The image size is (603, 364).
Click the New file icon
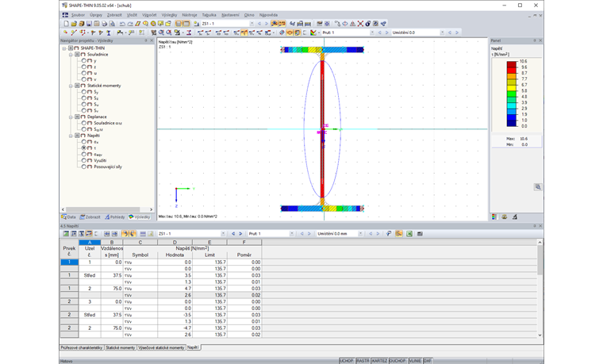pos(66,24)
